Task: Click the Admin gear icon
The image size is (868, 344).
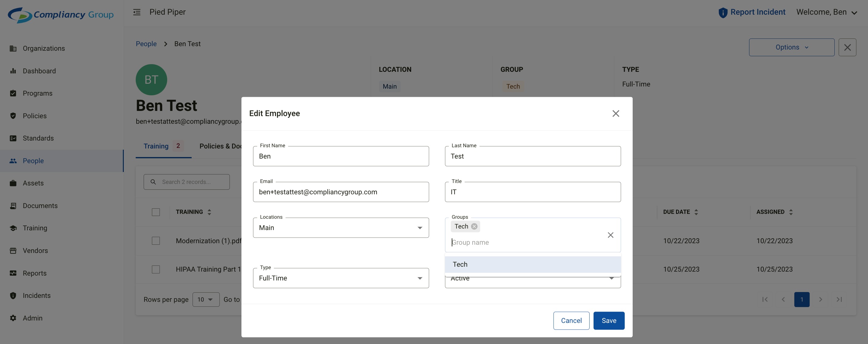Action: 13,318
